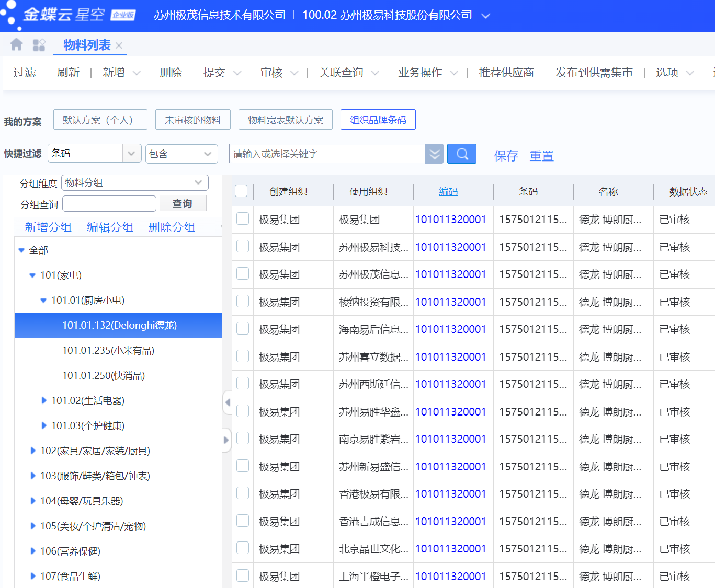The image size is (715, 588).
Task: Go to the home page icon
Action: [16, 45]
